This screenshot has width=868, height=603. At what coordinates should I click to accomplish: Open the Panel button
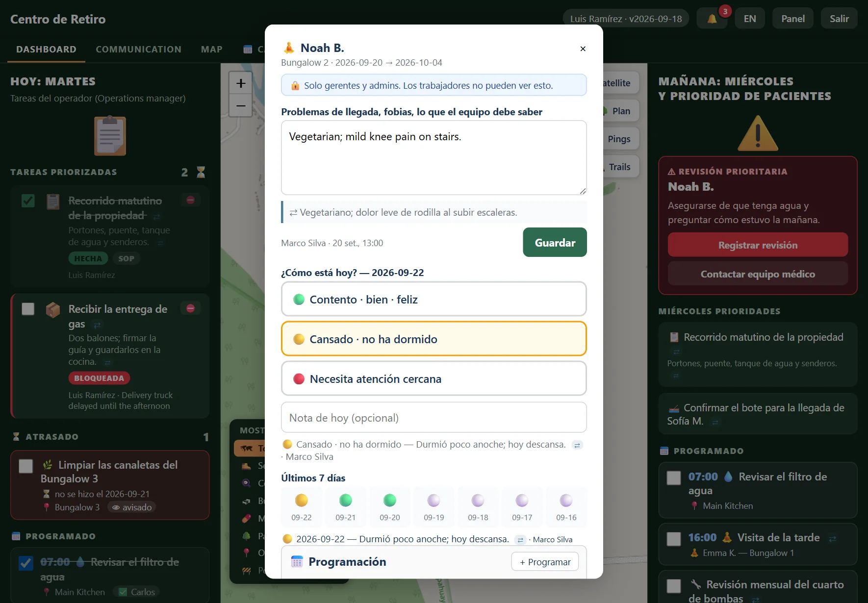(x=792, y=19)
